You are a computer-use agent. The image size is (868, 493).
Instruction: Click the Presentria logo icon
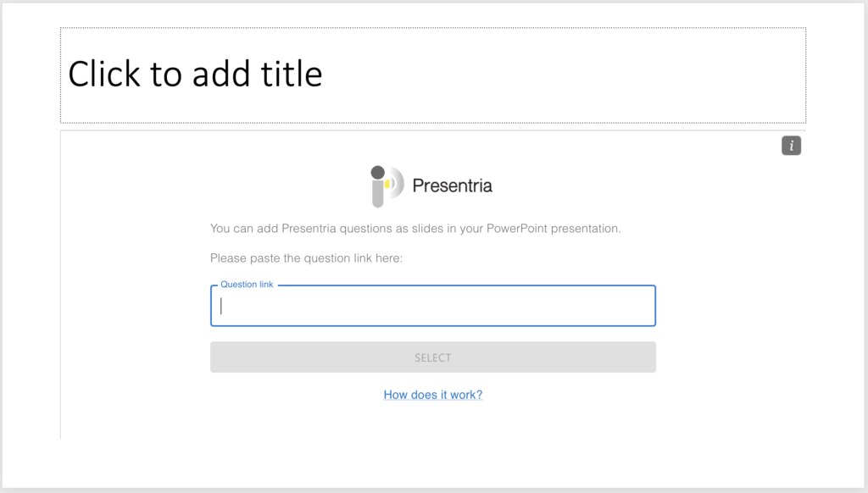pos(387,186)
